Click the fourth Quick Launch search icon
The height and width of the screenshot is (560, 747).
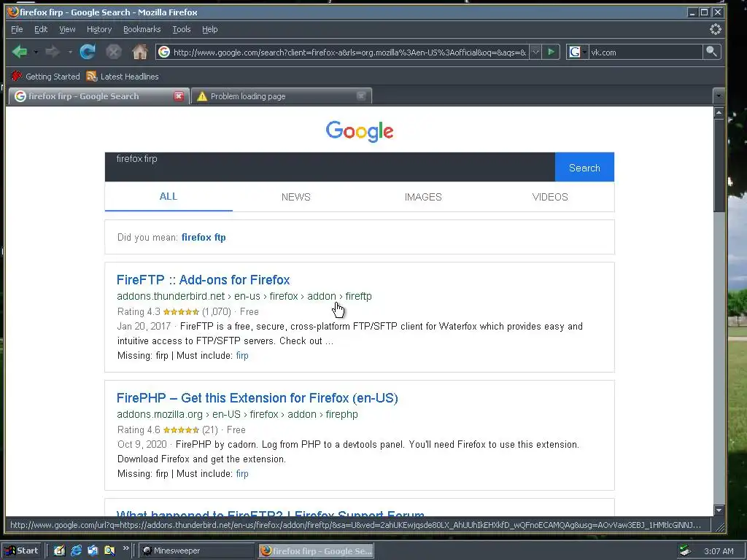pyautogui.click(x=109, y=551)
